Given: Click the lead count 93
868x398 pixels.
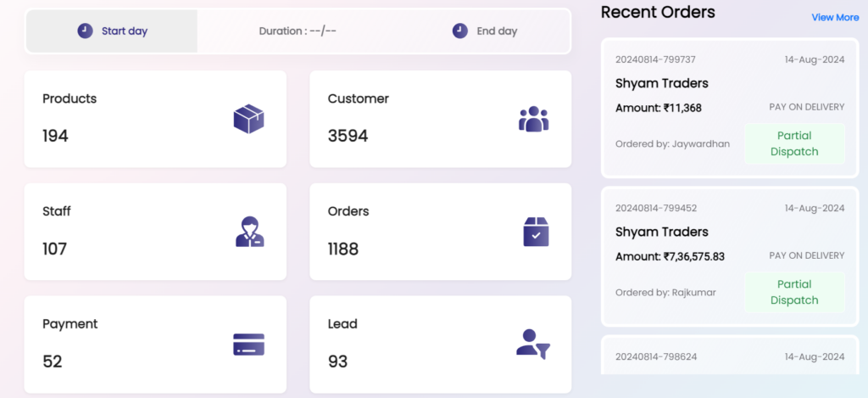Looking at the screenshot, I should (337, 362).
